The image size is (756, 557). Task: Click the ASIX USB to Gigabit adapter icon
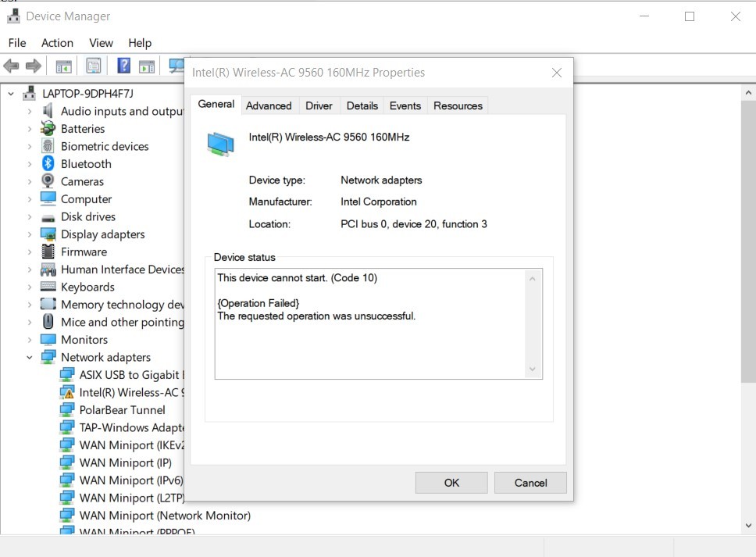click(67, 374)
